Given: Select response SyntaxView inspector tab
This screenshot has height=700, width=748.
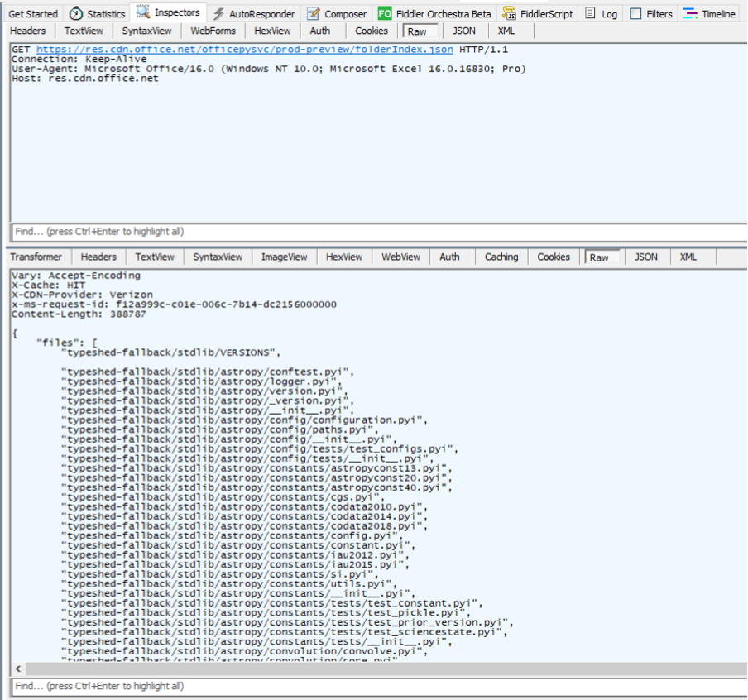Looking at the screenshot, I should tap(218, 257).
